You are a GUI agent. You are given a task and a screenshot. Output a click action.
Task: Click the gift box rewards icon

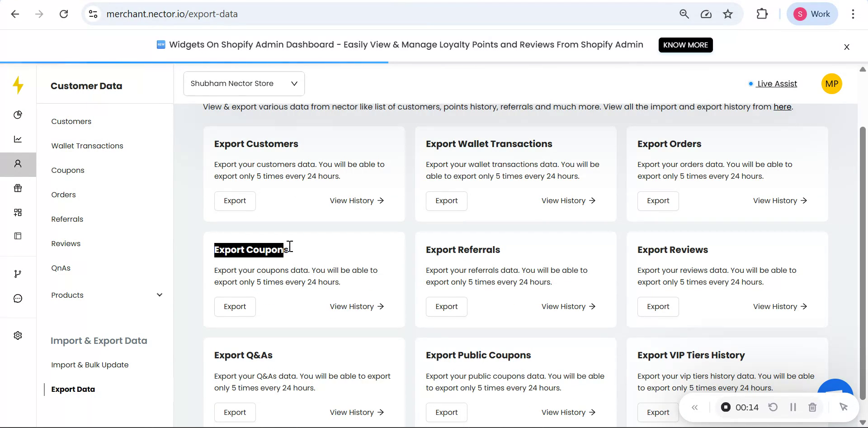tap(18, 188)
